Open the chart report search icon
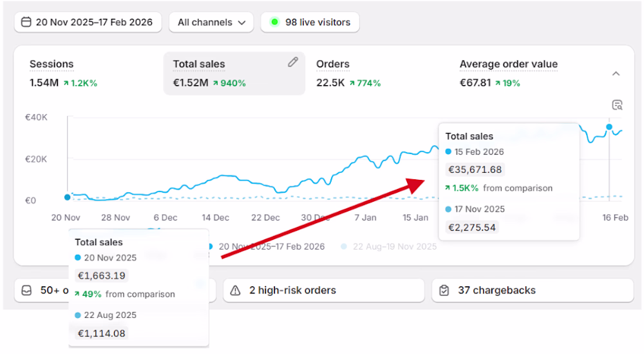The image size is (644, 354). (x=617, y=105)
